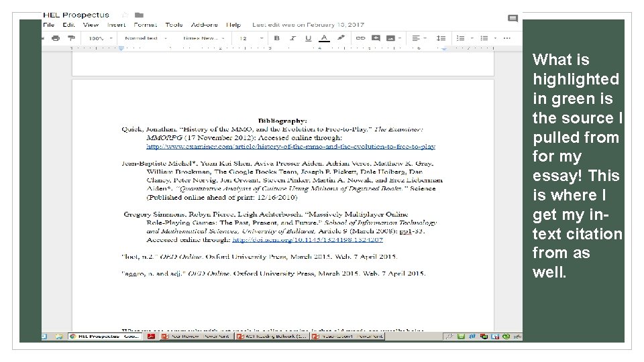Switch to Presentation1 PowerPoint taskbar button
Viewport: 644px width, 362px height.
(x=348, y=336)
